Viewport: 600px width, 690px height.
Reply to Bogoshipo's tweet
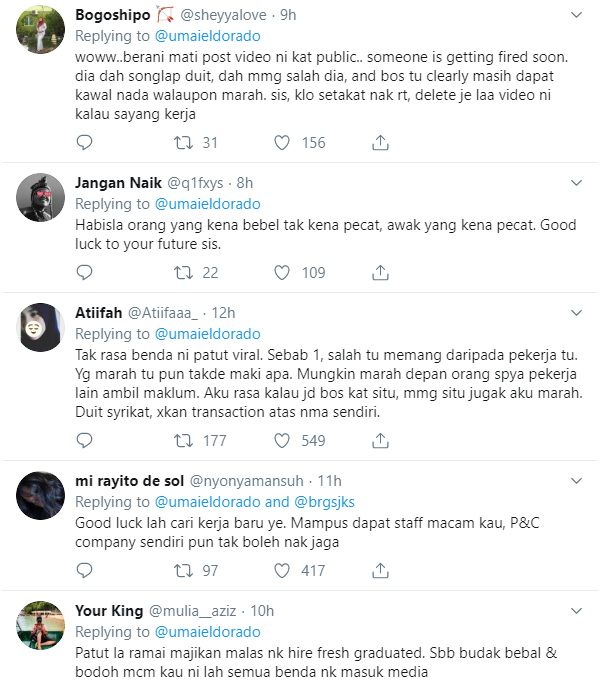pos(85,143)
